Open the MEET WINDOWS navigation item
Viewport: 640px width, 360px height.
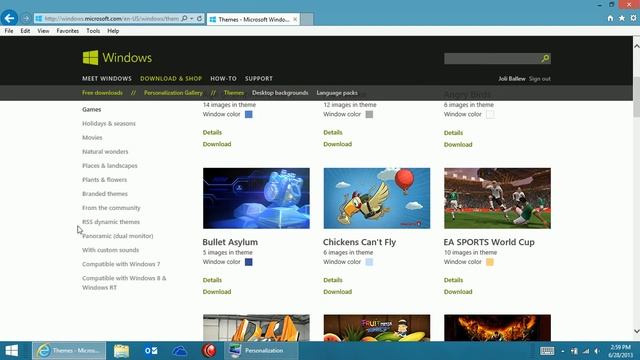pos(107,79)
